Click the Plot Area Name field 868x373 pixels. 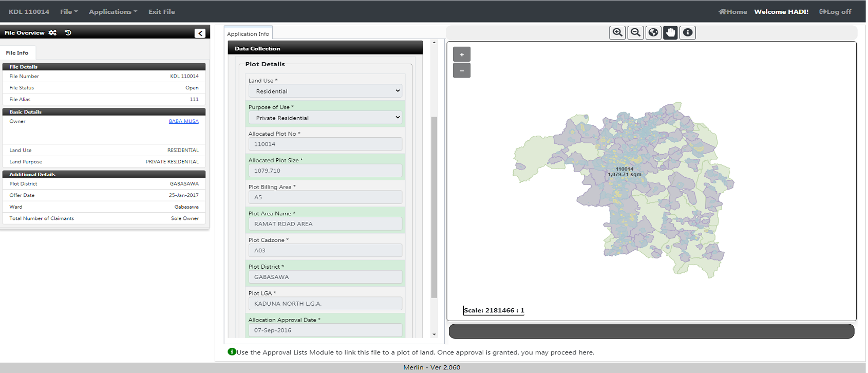pos(325,224)
